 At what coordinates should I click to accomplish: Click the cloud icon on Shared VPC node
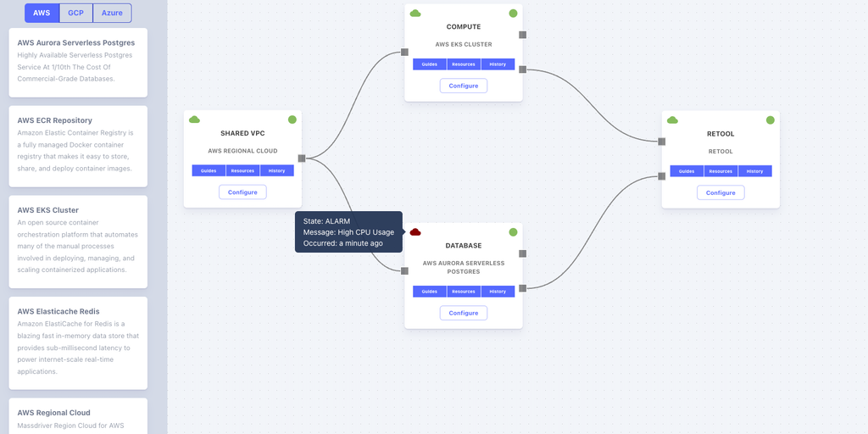[x=194, y=120]
